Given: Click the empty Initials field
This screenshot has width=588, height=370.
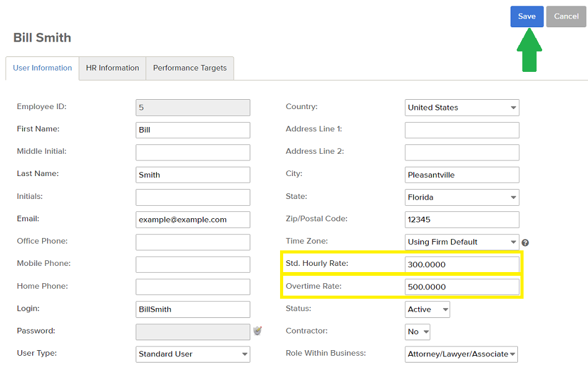Looking at the screenshot, I should [x=193, y=197].
